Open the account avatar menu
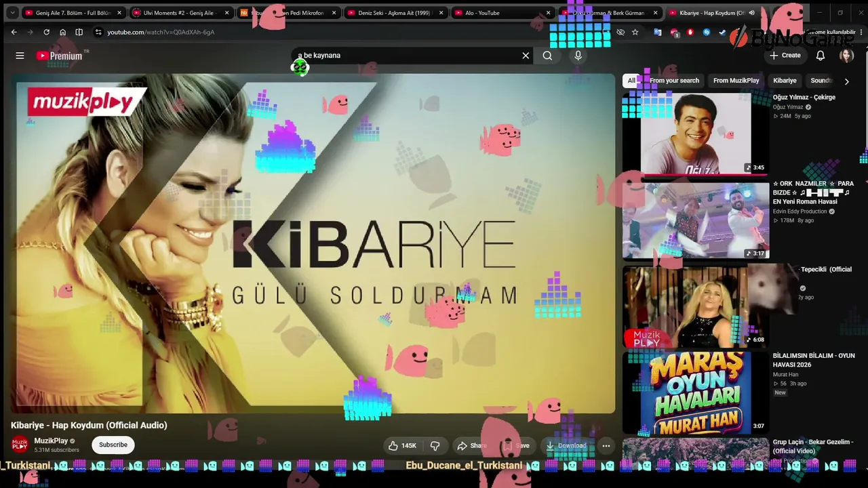 pyautogui.click(x=846, y=56)
